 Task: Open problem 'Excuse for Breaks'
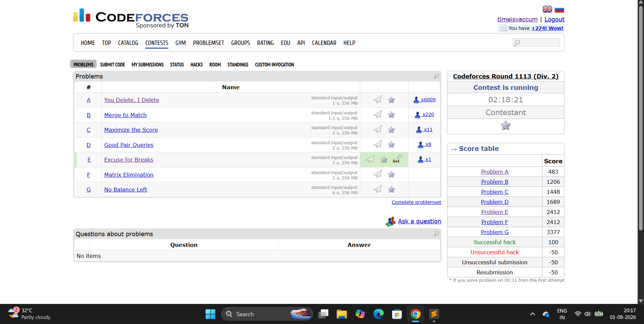[x=129, y=160]
